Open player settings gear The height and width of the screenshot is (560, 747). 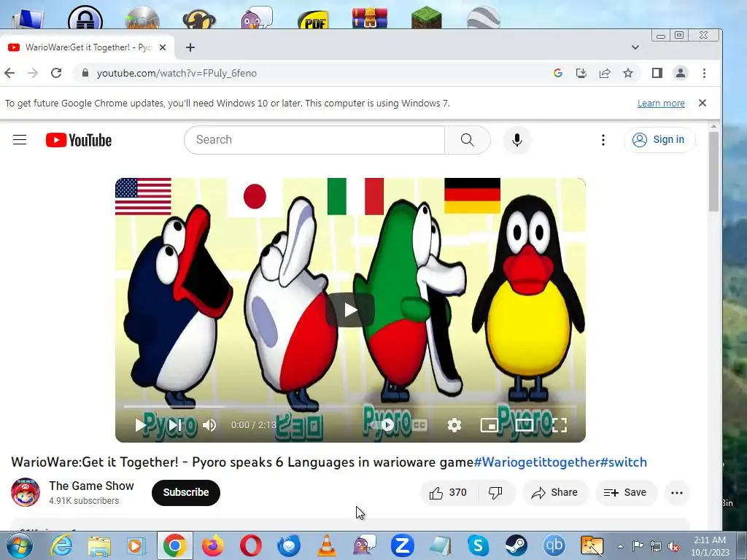[454, 425]
